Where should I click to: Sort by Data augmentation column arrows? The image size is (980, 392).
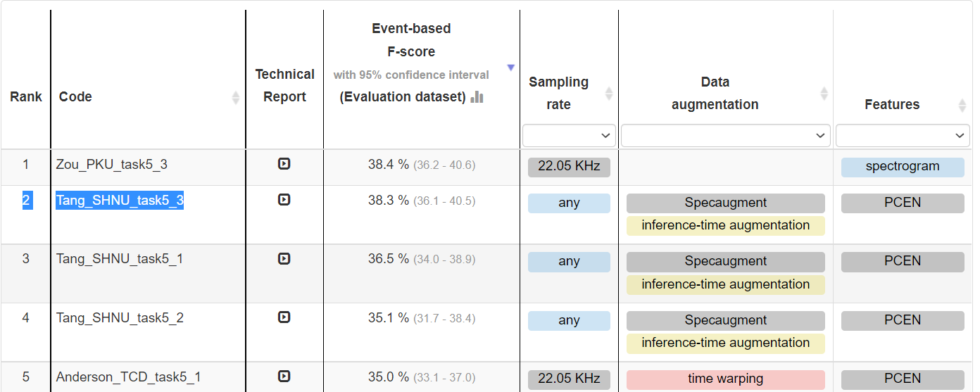(x=824, y=93)
